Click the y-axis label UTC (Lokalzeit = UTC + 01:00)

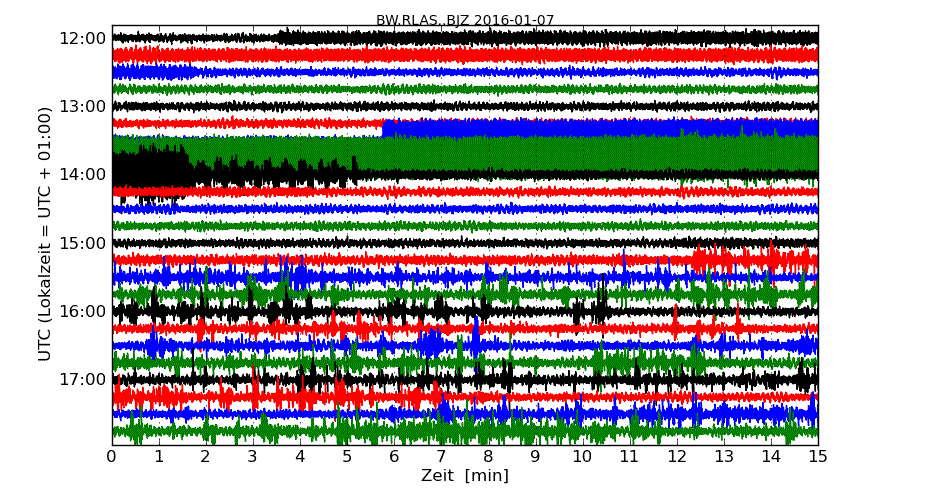coord(45,234)
